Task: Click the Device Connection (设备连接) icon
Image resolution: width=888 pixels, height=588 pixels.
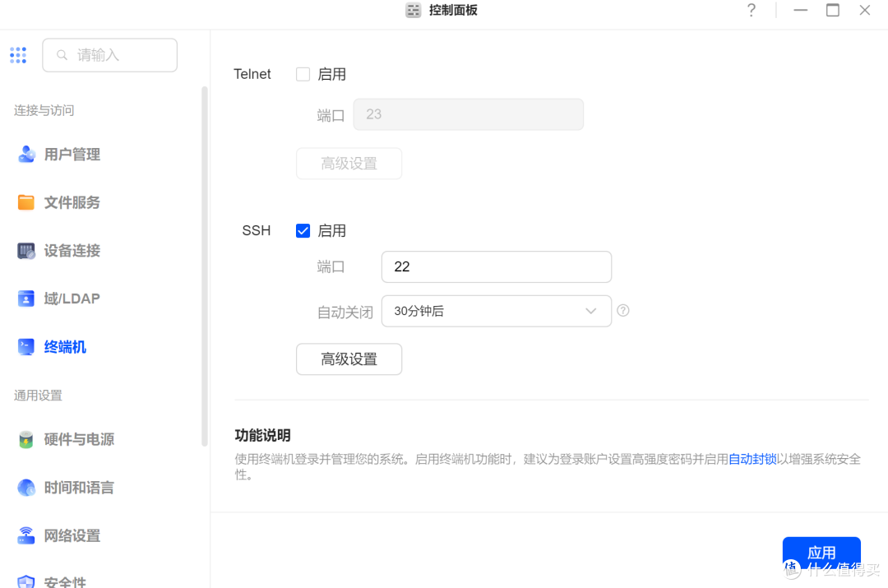Action: [26, 251]
